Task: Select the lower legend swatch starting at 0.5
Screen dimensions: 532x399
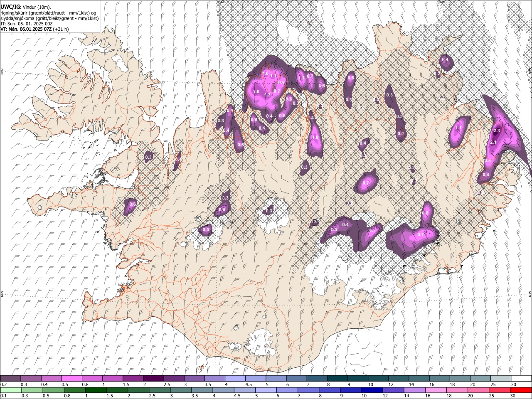Action: 53,390
